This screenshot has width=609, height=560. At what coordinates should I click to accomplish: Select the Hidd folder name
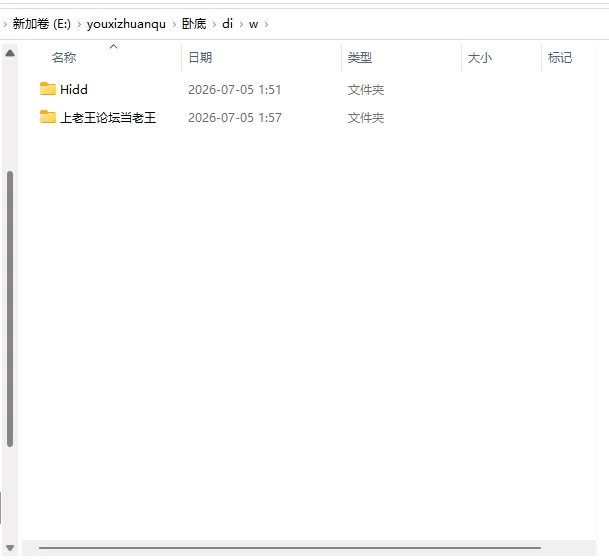tap(74, 90)
